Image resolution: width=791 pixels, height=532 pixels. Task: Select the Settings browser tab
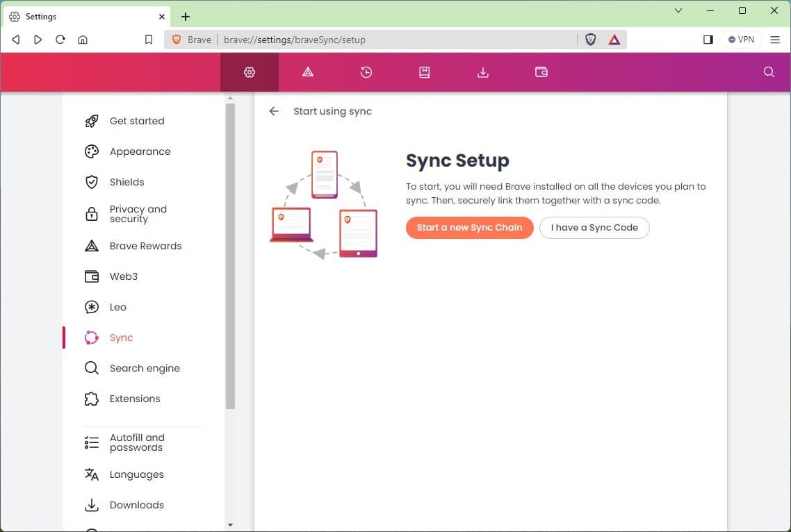(x=83, y=16)
